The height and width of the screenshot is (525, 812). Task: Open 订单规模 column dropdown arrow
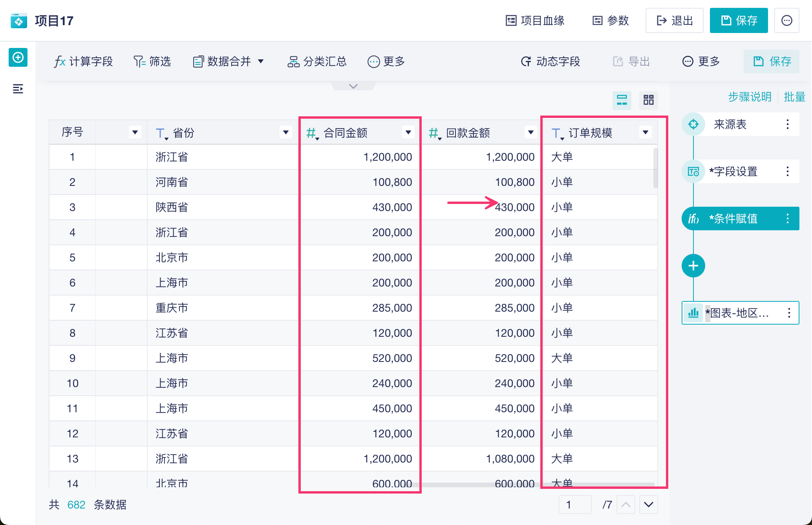tap(645, 132)
